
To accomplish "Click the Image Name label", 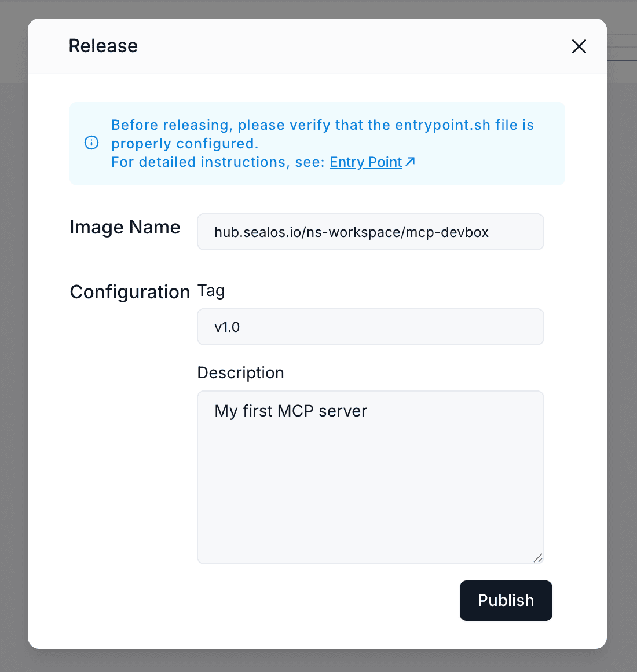I will pos(125,227).
